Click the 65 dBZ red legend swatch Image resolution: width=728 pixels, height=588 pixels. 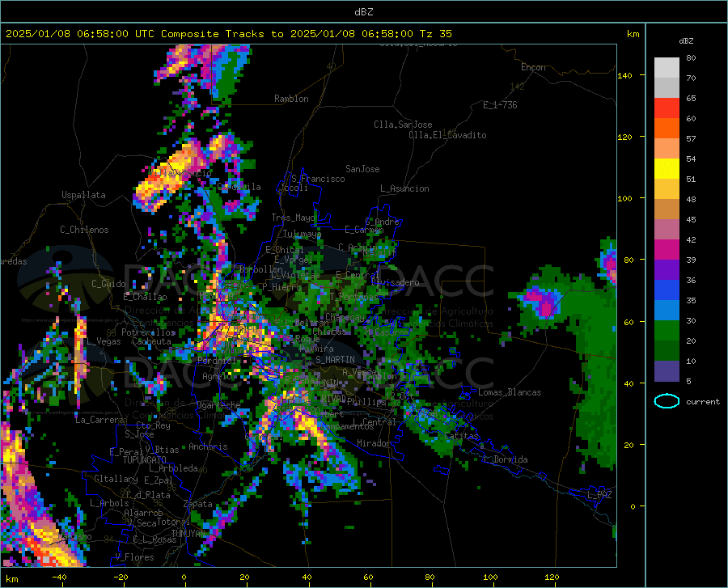(667, 108)
